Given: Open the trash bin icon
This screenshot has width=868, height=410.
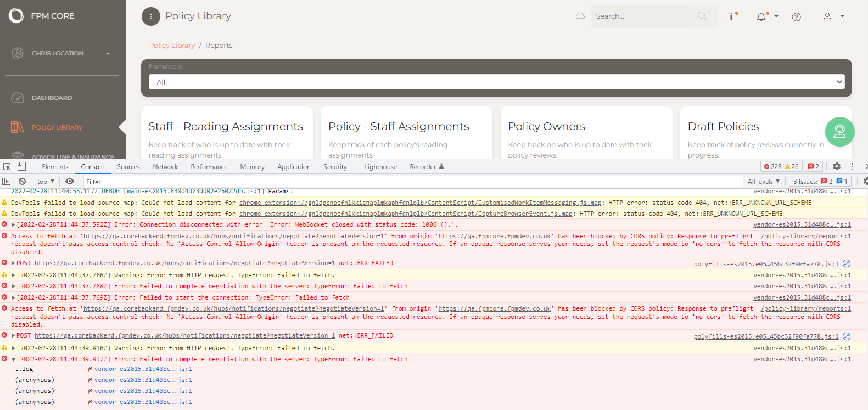Looking at the screenshot, I should pyautogui.click(x=730, y=16).
